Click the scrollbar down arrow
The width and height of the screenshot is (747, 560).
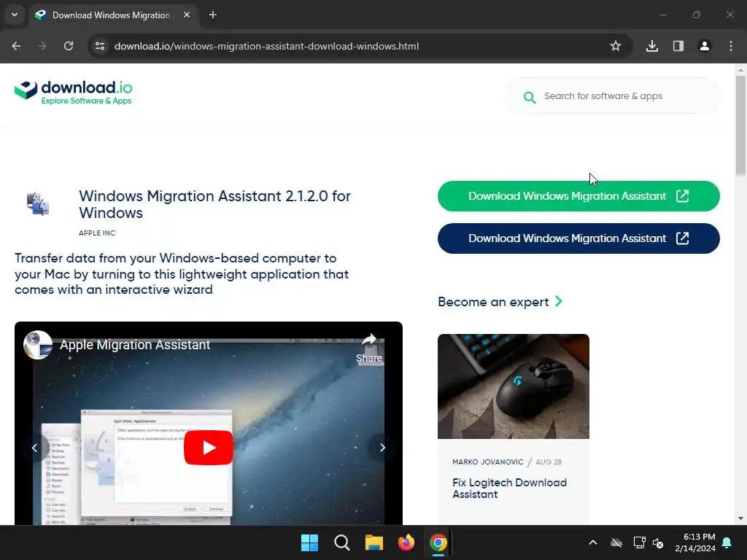(x=740, y=518)
